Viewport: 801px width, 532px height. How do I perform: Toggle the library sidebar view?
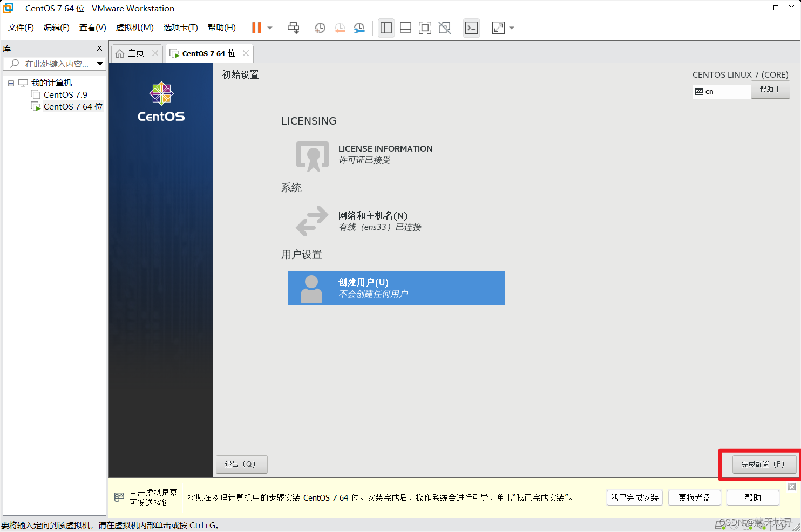[x=386, y=28]
